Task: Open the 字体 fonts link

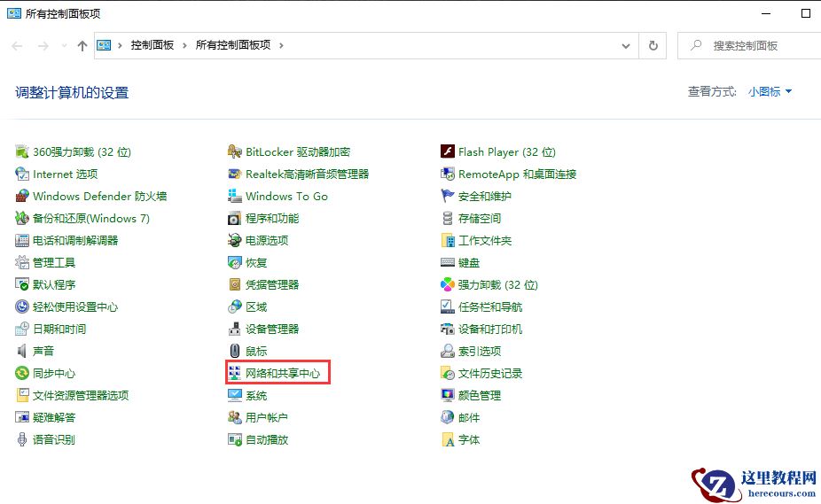Action: click(x=469, y=439)
